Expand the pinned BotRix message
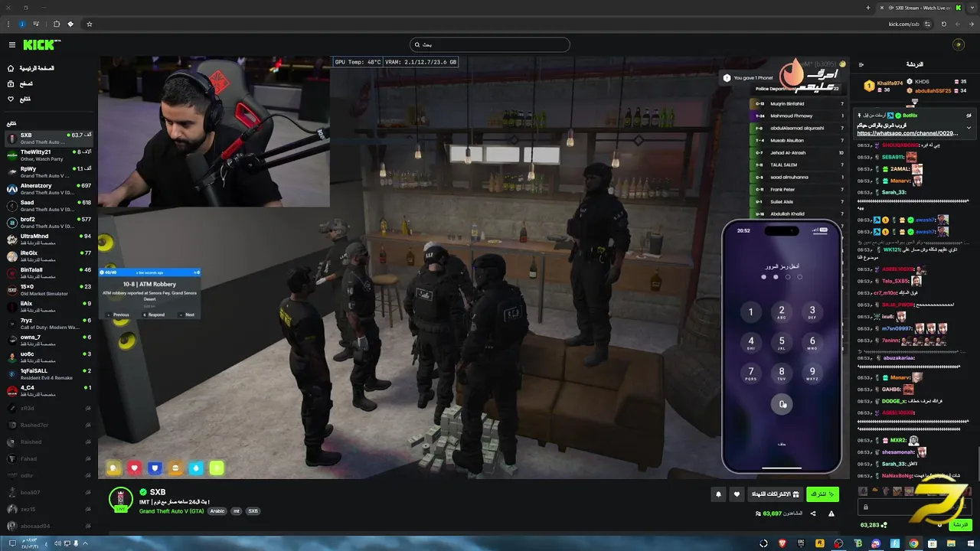Viewport: 980px width, 551px height. (x=969, y=127)
